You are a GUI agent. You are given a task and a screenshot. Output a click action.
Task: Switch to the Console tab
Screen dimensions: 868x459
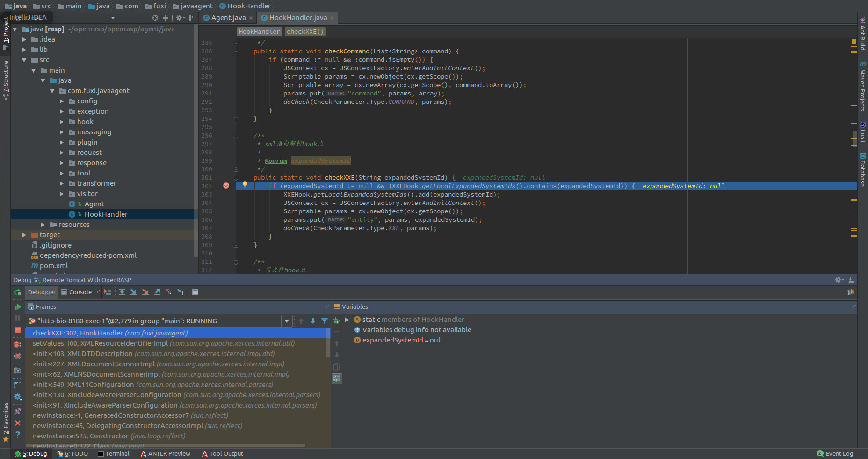(x=80, y=292)
